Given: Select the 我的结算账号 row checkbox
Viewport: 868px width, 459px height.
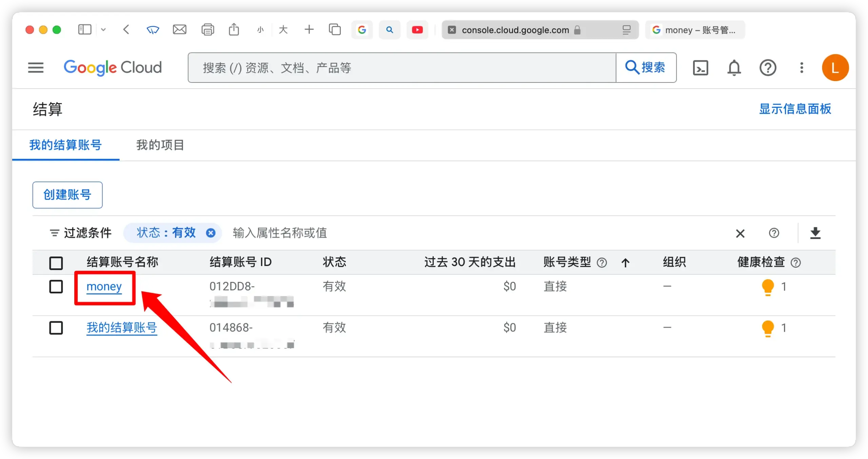Looking at the screenshot, I should (x=56, y=328).
